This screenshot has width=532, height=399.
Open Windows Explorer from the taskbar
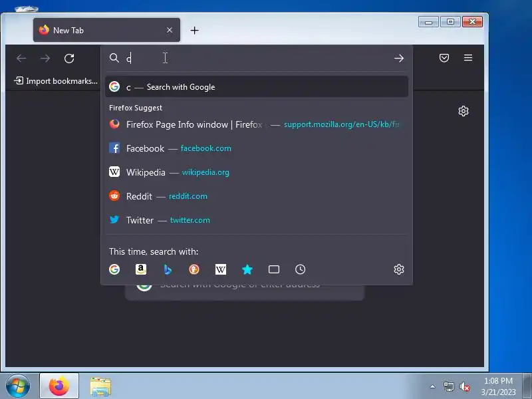(x=100, y=386)
